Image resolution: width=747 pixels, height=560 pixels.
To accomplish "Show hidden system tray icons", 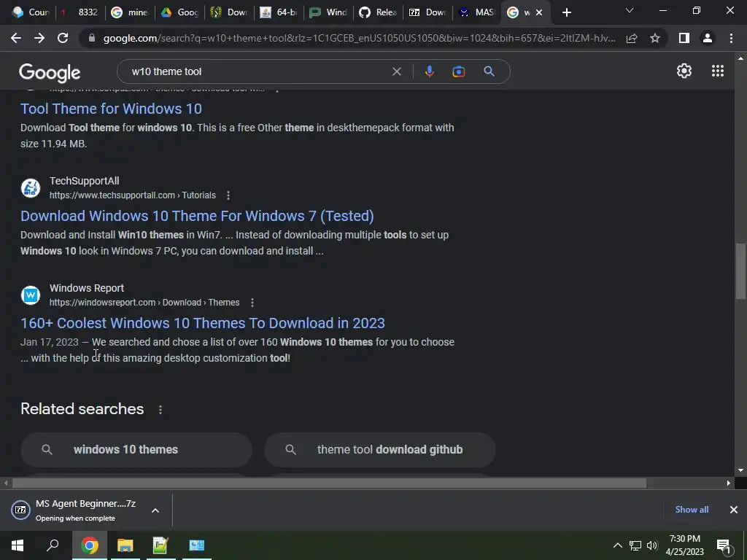I will 617,545.
